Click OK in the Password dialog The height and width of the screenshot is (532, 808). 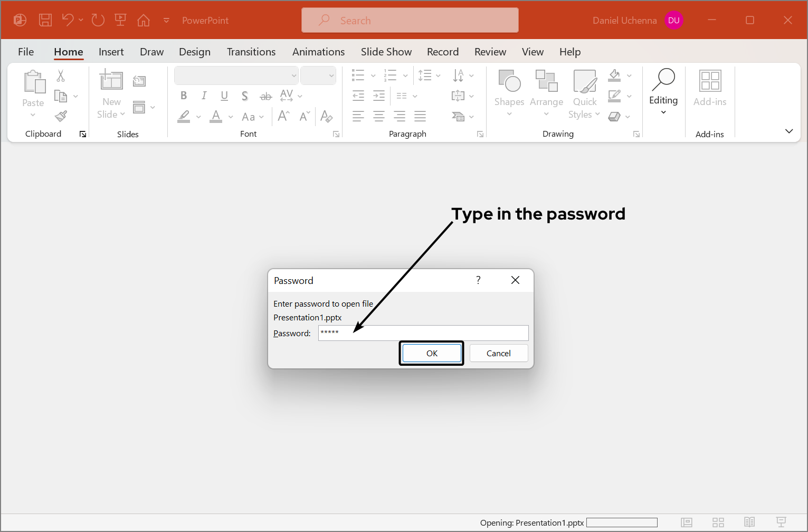432,353
